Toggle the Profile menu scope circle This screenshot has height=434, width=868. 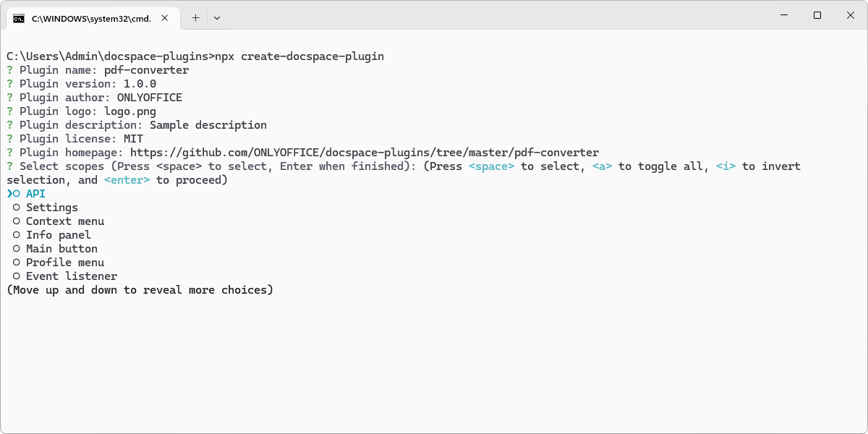[17, 263]
